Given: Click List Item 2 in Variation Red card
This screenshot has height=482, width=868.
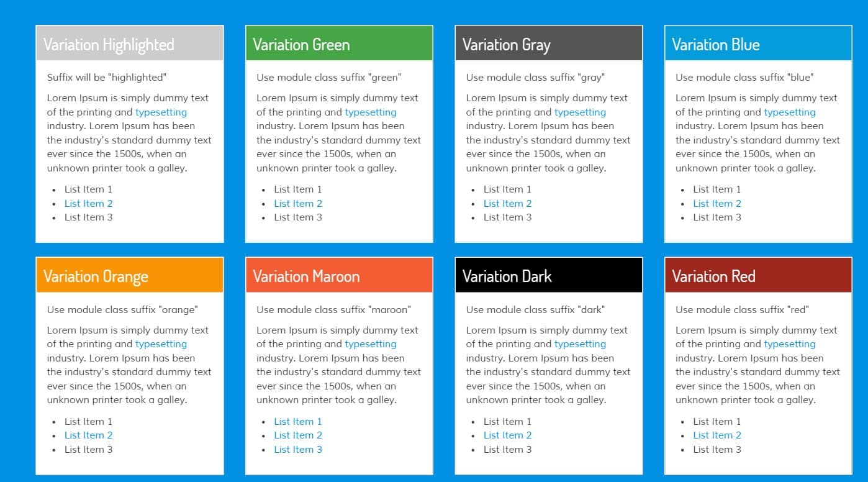Looking at the screenshot, I should pos(717,435).
